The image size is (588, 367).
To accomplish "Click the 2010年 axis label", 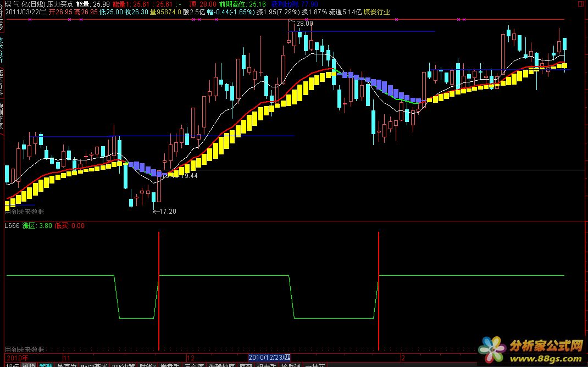I will point(17,357).
